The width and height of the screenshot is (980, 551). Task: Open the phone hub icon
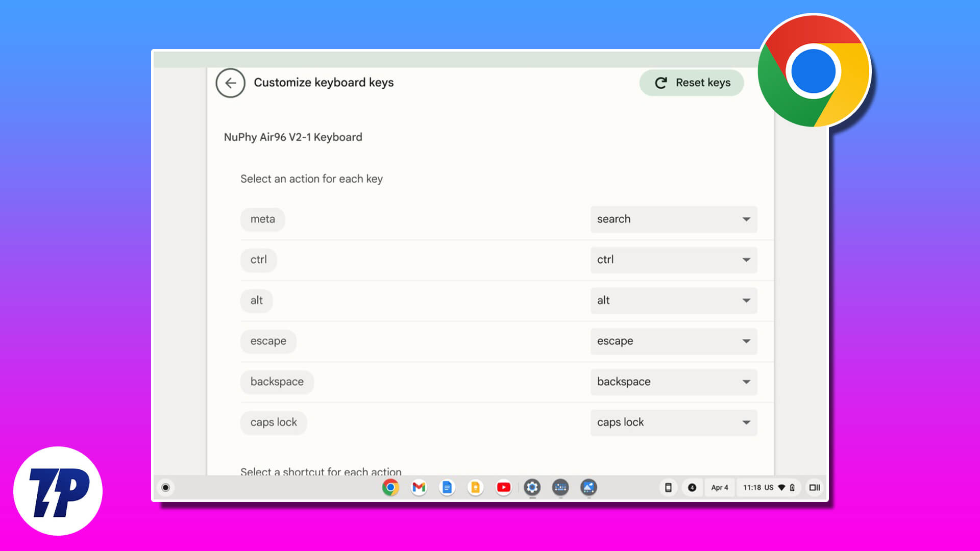668,488
